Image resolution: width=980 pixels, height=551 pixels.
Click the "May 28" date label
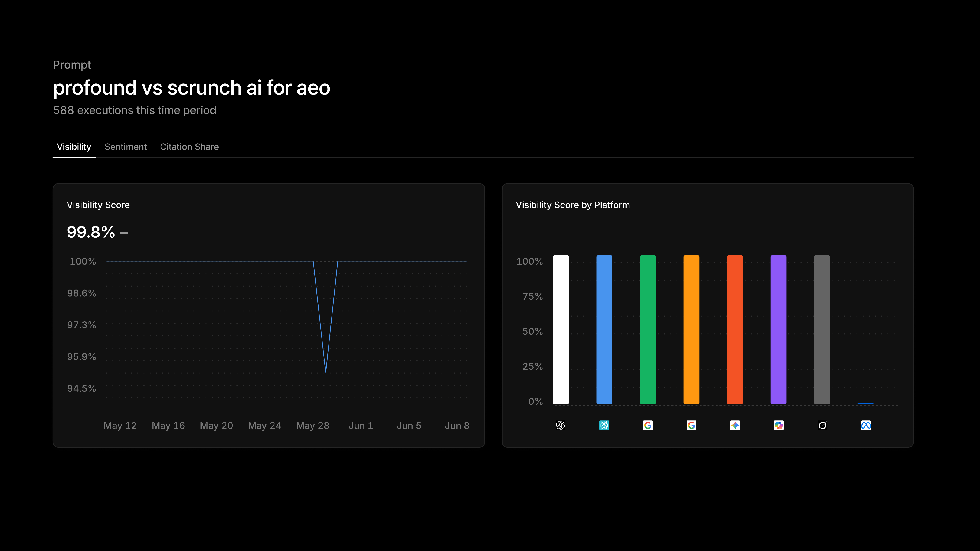click(x=313, y=426)
